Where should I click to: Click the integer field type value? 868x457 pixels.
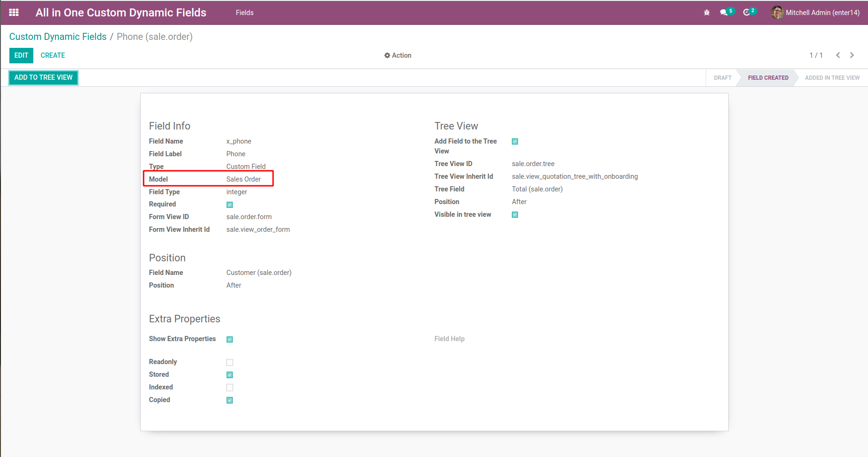pyautogui.click(x=236, y=192)
